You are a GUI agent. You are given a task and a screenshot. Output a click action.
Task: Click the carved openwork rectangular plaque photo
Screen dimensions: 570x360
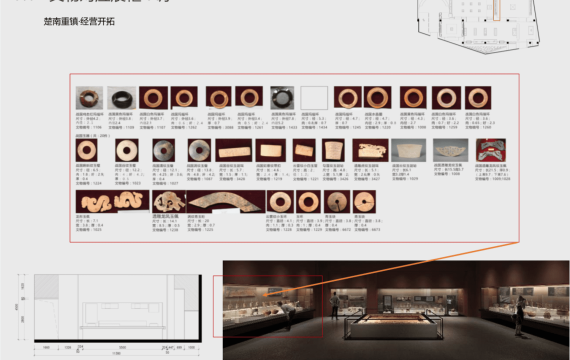(x=370, y=150)
